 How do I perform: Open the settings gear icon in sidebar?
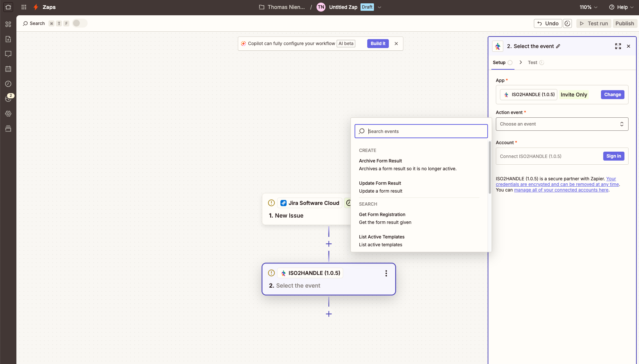pyautogui.click(x=8, y=114)
